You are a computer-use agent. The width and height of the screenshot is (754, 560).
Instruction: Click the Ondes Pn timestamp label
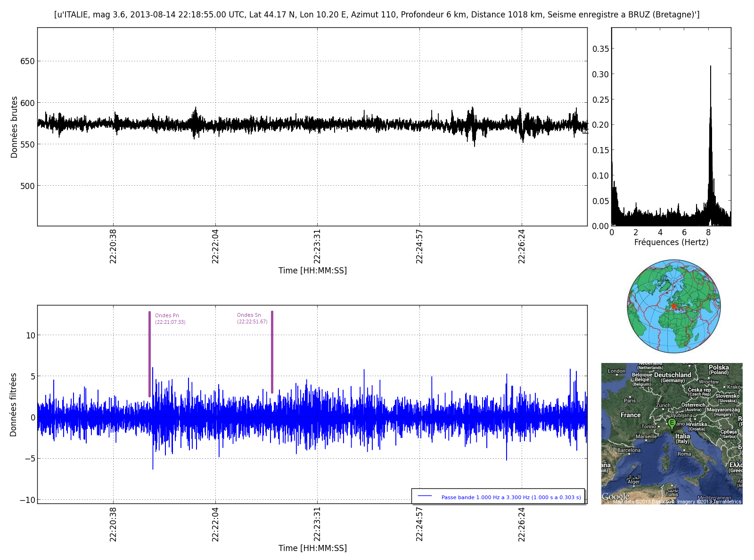pos(170,322)
